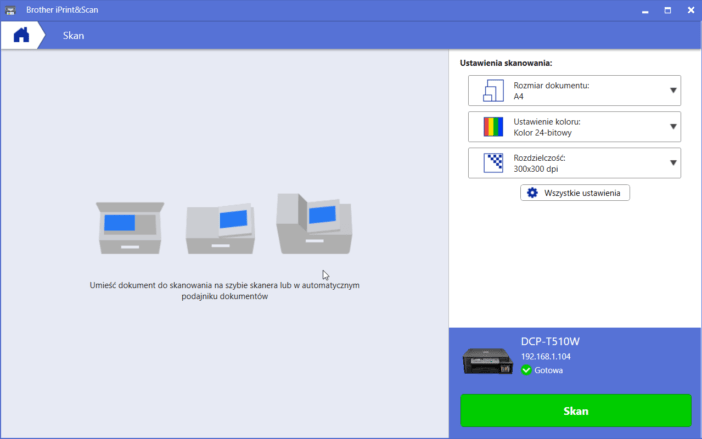This screenshot has width=702, height=439.
Task: Expand color setting using its arrow
Action: (x=673, y=127)
